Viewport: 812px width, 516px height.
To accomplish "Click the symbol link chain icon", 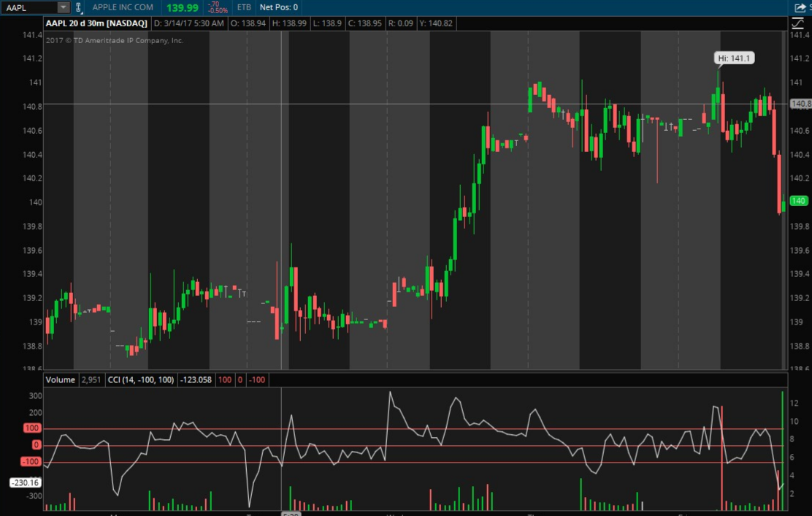I will 79,7.
